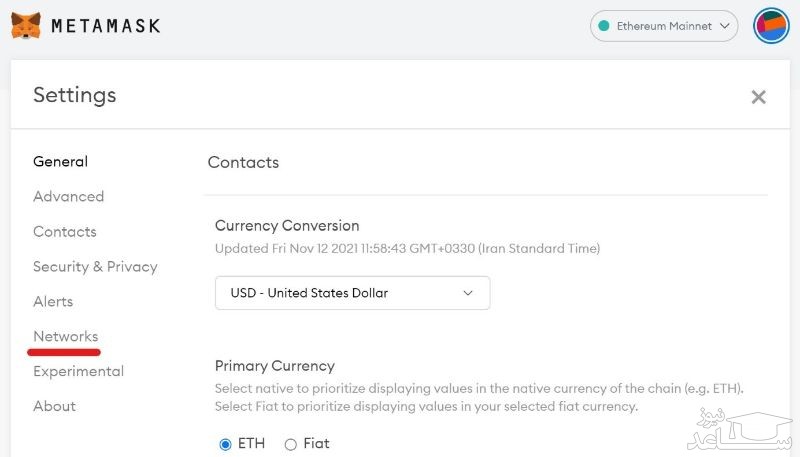Show the About section
Screen dimensions: 800x457
54,407
